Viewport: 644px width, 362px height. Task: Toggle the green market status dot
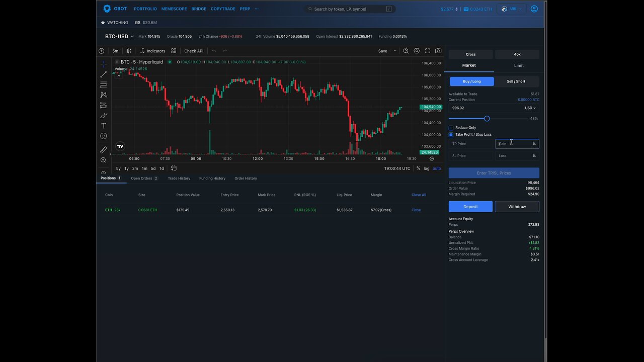[x=170, y=62]
